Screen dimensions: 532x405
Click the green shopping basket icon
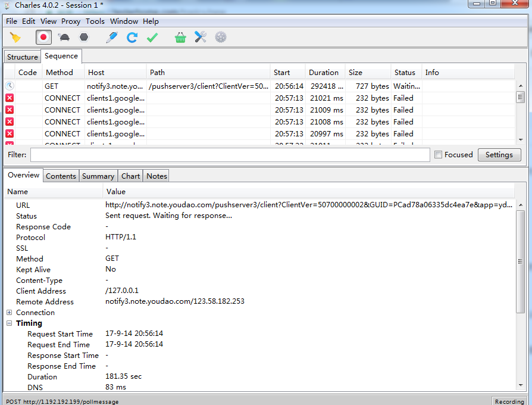pyautogui.click(x=180, y=38)
